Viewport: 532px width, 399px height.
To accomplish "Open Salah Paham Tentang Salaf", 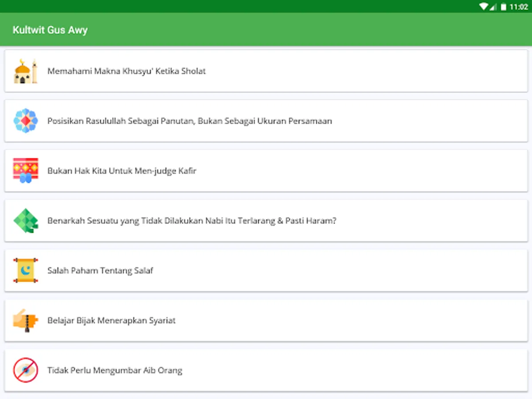I will (266, 270).
